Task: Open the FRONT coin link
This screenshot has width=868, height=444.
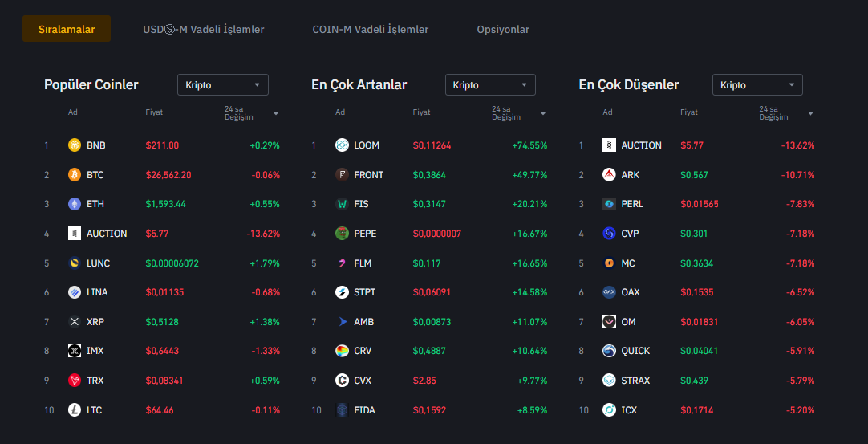Action: pos(368,175)
